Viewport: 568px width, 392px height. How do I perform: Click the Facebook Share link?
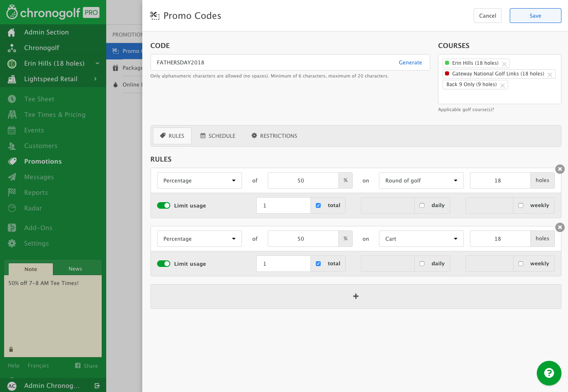pos(87,366)
